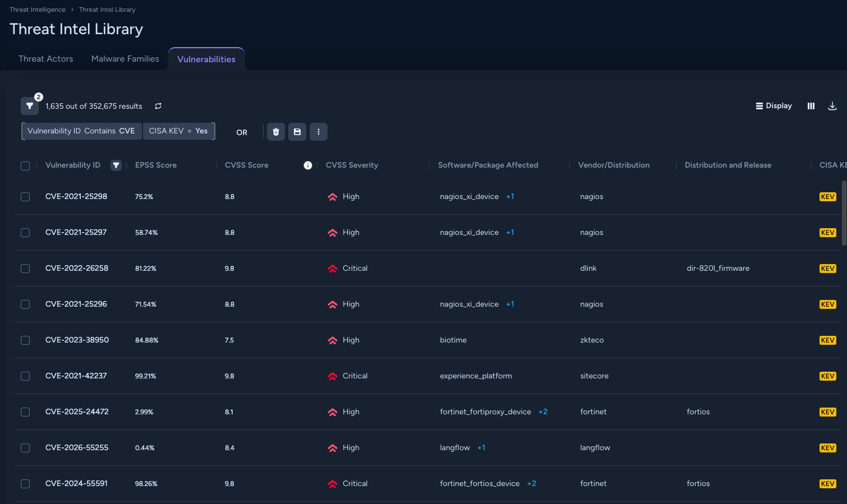Open CVE-2026-55255 vulnerability details
This screenshot has height=504, width=847.
click(x=77, y=448)
